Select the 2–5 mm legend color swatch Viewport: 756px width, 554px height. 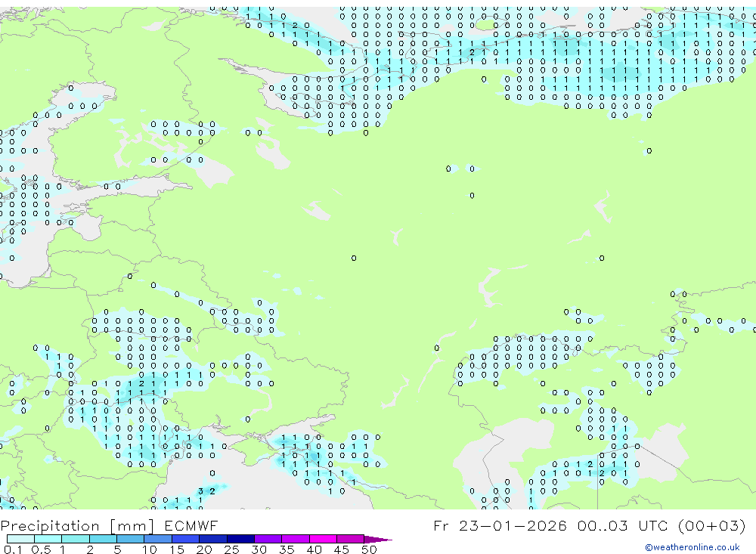point(103,539)
